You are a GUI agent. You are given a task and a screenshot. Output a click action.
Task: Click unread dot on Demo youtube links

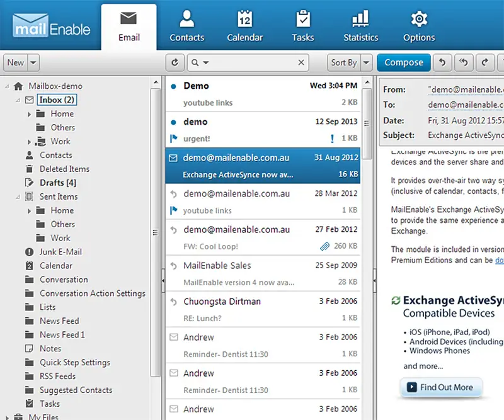click(173, 86)
